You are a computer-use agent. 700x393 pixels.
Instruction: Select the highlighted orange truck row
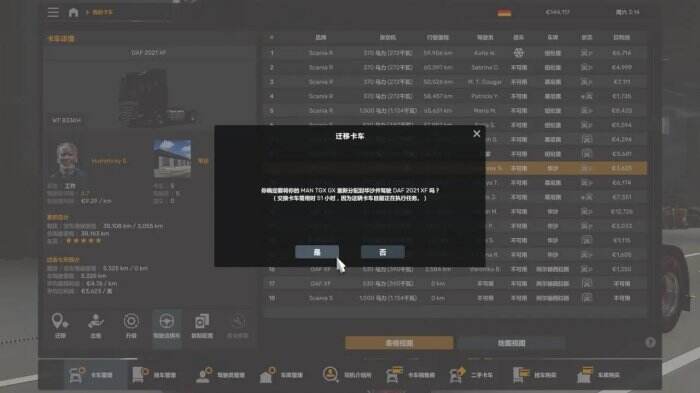(x=455, y=168)
